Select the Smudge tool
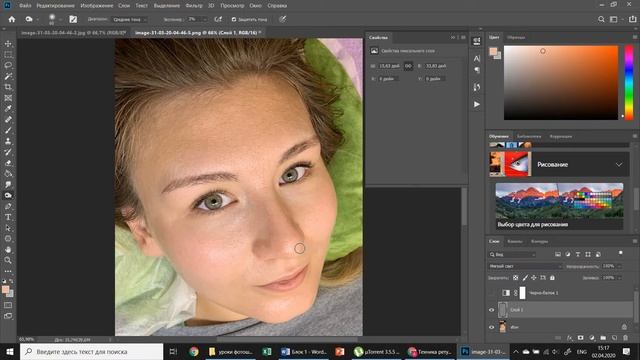640x360 pixels. coord(8,184)
